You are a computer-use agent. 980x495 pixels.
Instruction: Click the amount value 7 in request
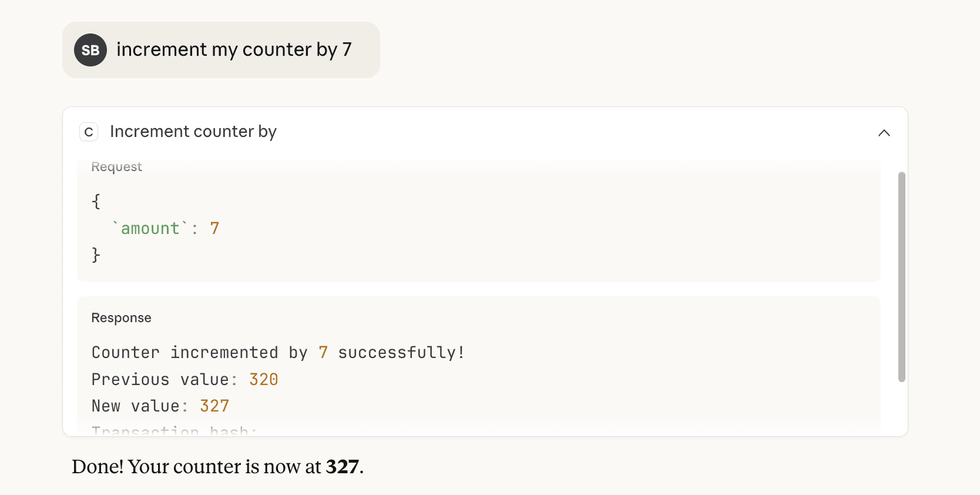point(214,229)
